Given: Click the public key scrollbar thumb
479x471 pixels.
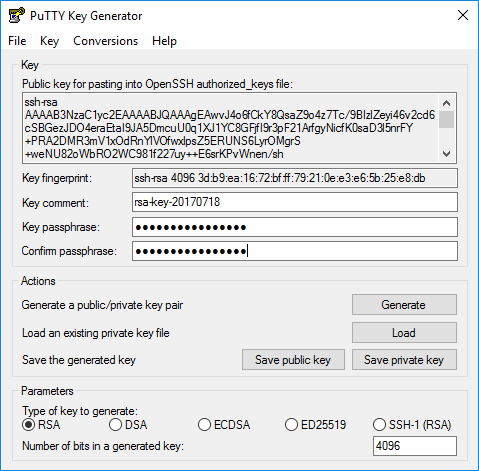Looking at the screenshot, I should (446, 120).
